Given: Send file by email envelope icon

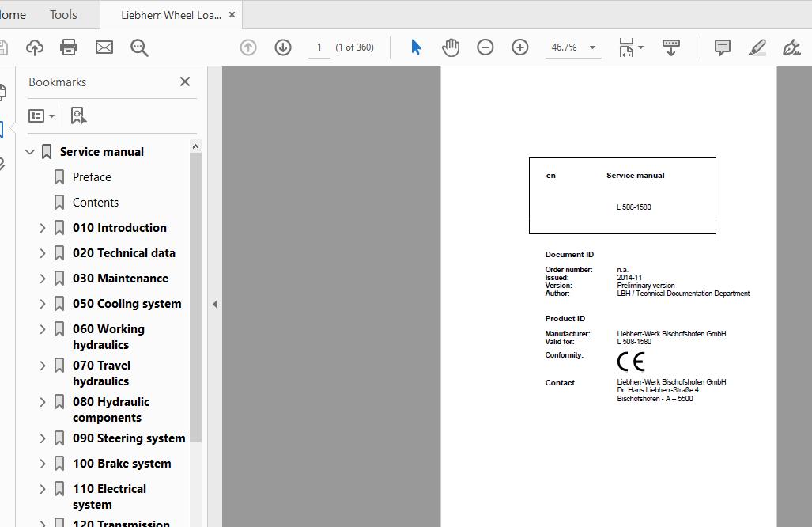Looking at the screenshot, I should coord(104,47).
